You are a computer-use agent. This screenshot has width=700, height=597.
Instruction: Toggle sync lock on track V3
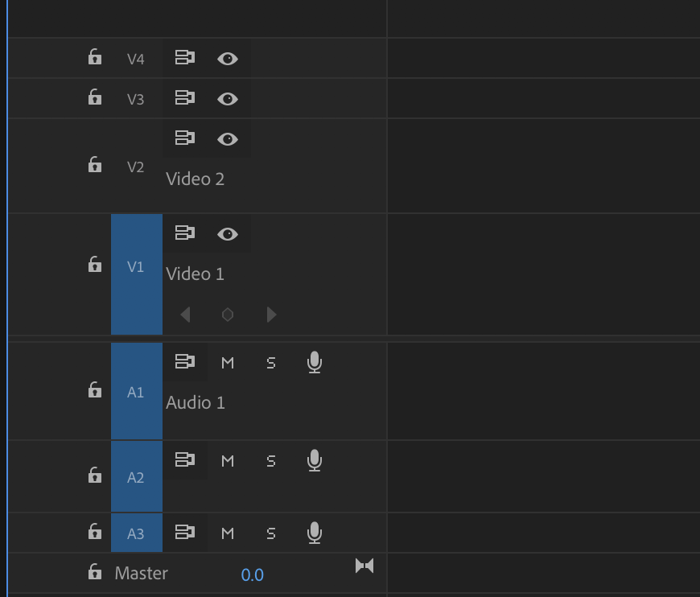click(x=185, y=98)
